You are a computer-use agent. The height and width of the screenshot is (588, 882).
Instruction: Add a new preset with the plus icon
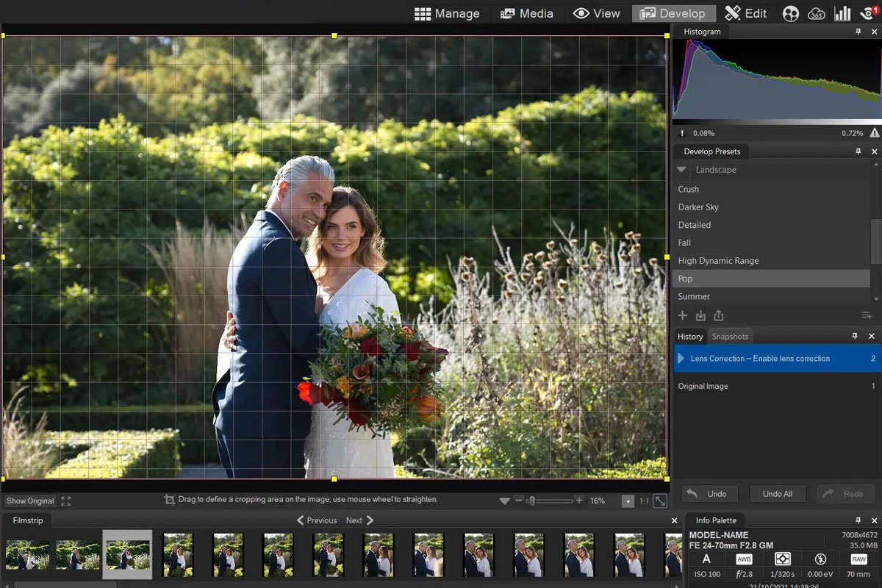682,315
